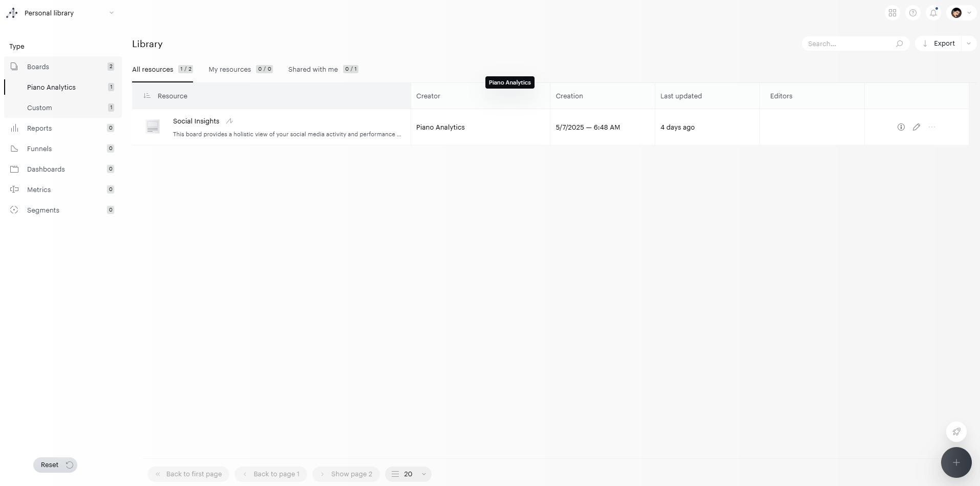The height and width of the screenshot is (486, 980).
Task: Open more options ellipsis for Social Insights
Action: coord(932,127)
